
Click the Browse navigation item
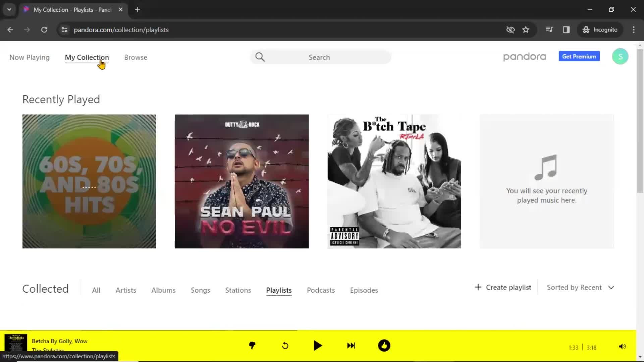tap(136, 57)
